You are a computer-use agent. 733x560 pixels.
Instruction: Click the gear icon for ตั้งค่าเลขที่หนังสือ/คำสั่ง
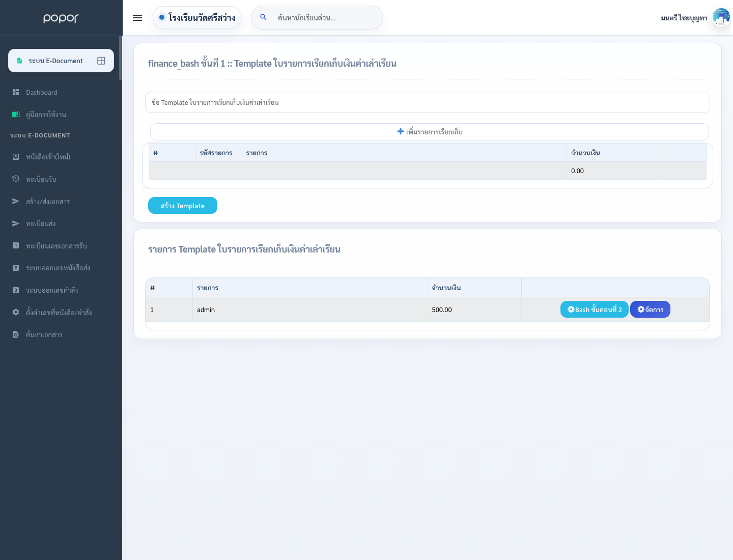[16, 312]
